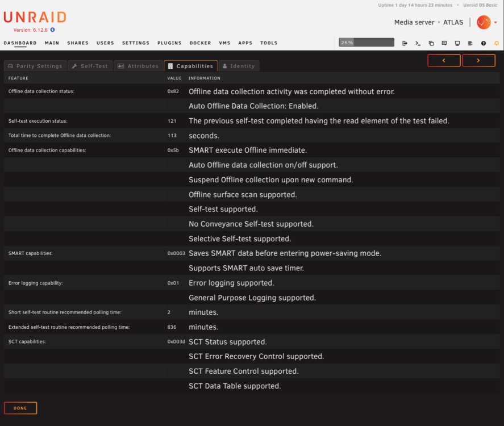Click 'Auto Offline Data Collection: Enabled.' text
This screenshot has height=426, width=504.
click(x=253, y=106)
